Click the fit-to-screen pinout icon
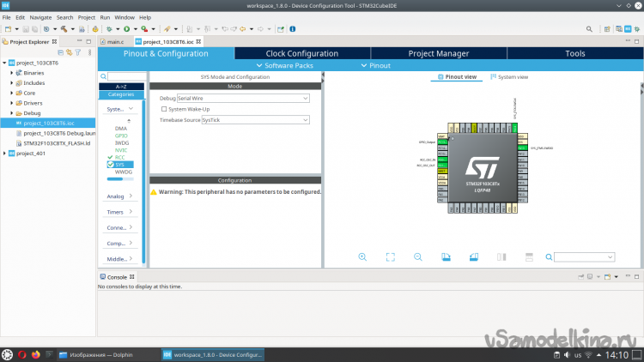 pos(390,256)
